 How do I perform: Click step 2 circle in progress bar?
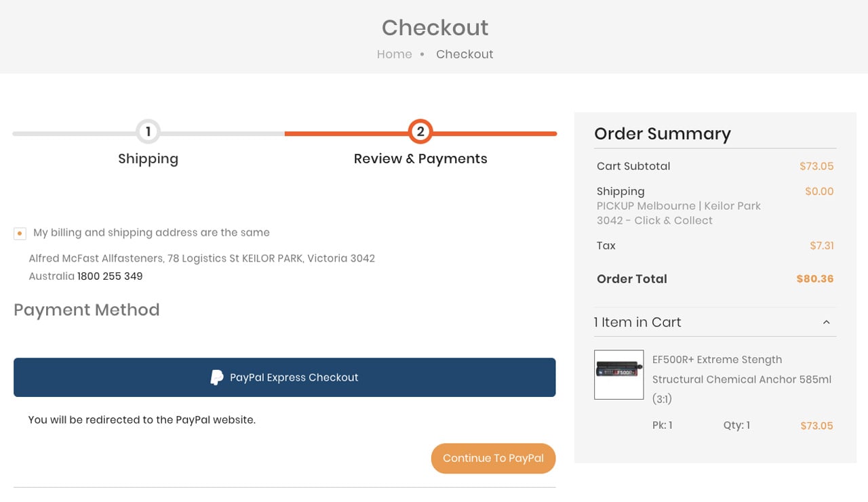[x=420, y=131]
